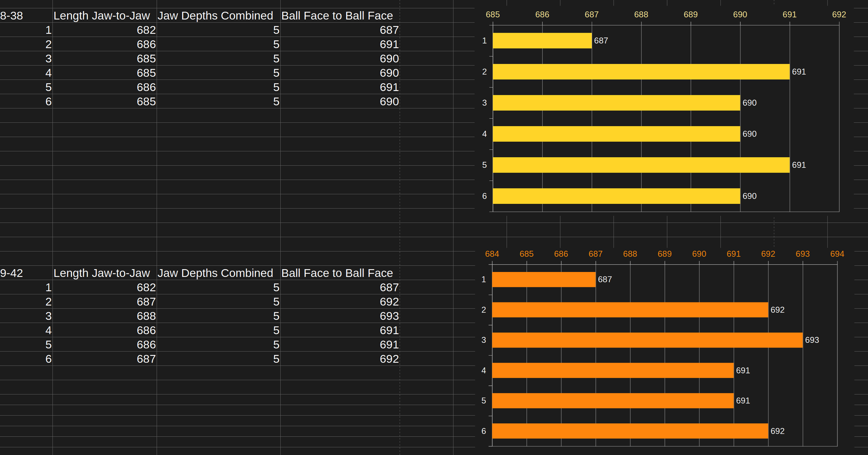Select category label 3 on yellow chart

[484, 103]
